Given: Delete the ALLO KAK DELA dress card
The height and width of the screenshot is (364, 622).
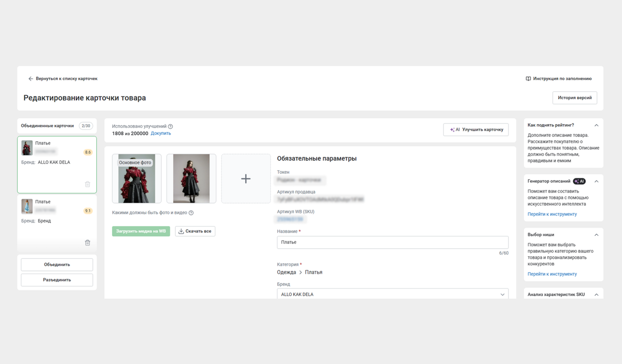Looking at the screenshot, I should pos(87,184).
